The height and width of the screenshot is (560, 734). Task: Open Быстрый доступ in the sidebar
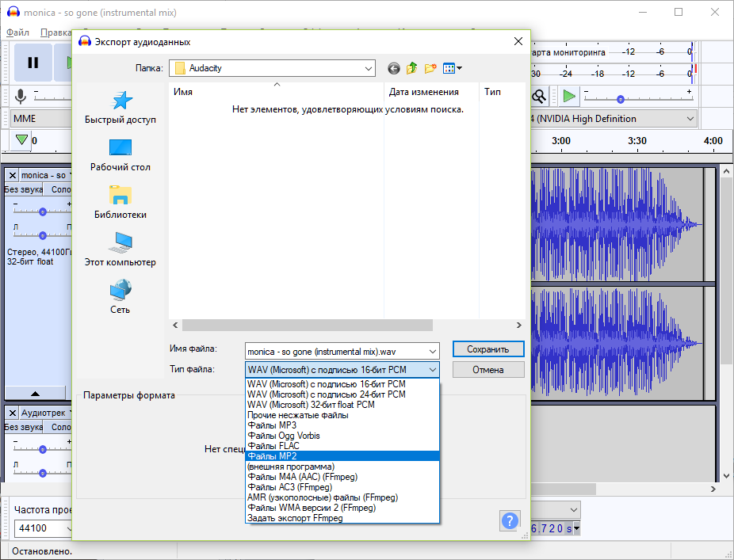tap(120, 108)
